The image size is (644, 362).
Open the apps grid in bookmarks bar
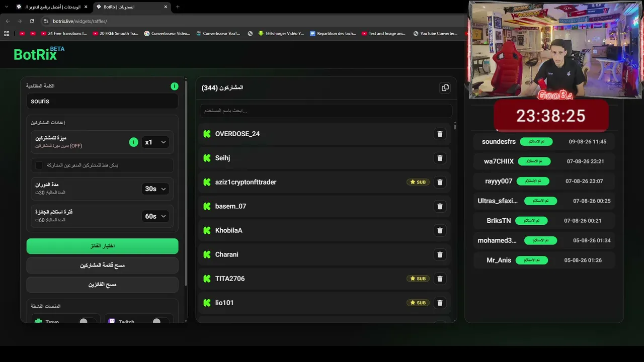pos(7,34)
